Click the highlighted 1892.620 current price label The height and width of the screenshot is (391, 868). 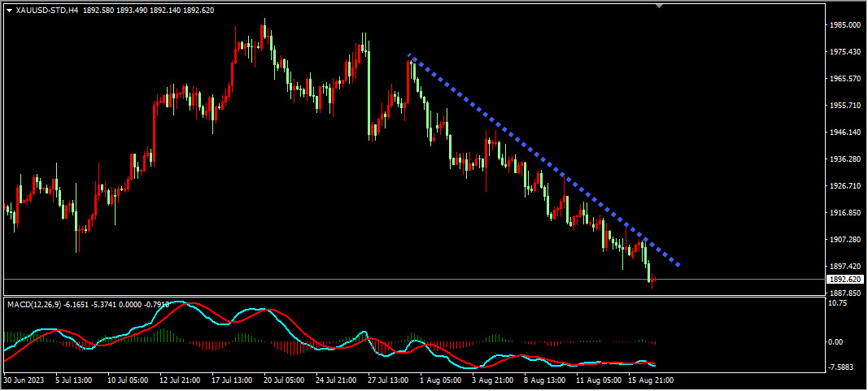(846, 280)
